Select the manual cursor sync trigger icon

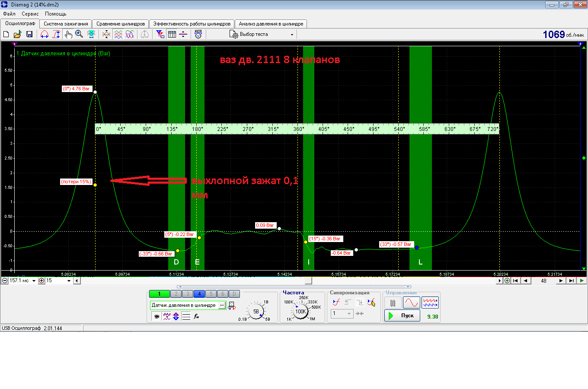(x=371, y=303)
